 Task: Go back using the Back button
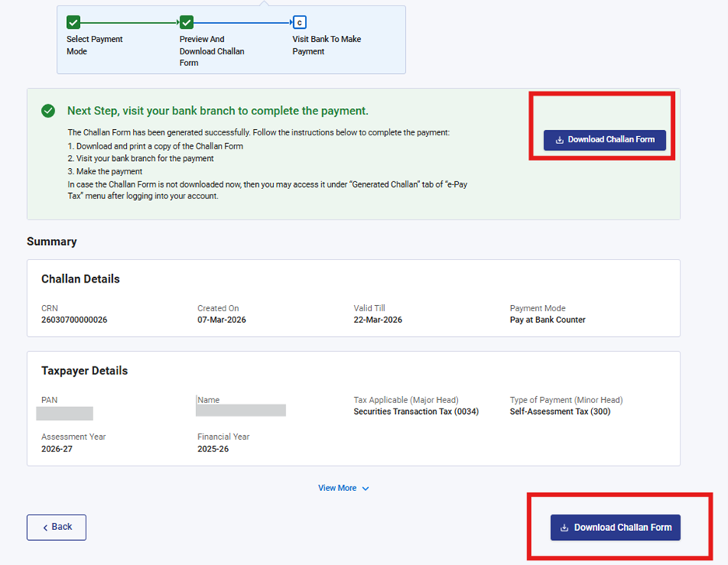57,527
